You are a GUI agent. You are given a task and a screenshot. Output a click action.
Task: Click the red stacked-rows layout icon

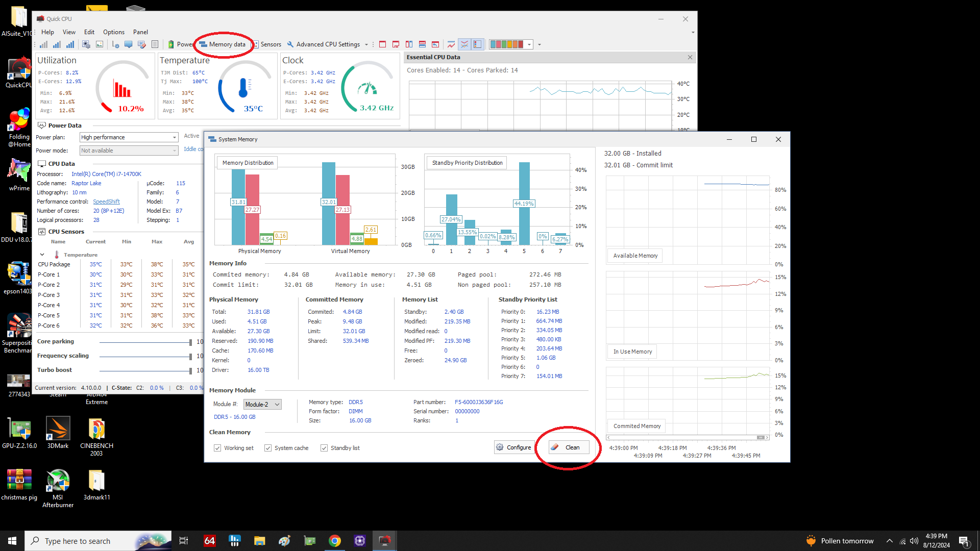(x=422, y=44)
